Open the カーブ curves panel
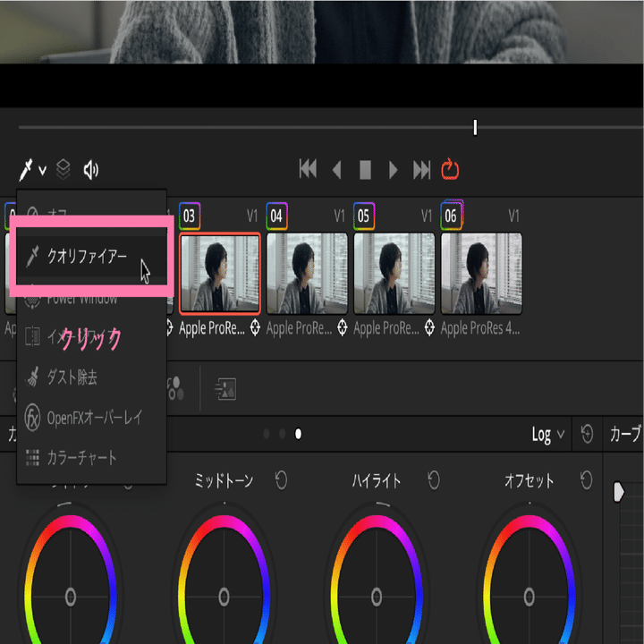This screenshot has width=644, height=644. (625, 434)
